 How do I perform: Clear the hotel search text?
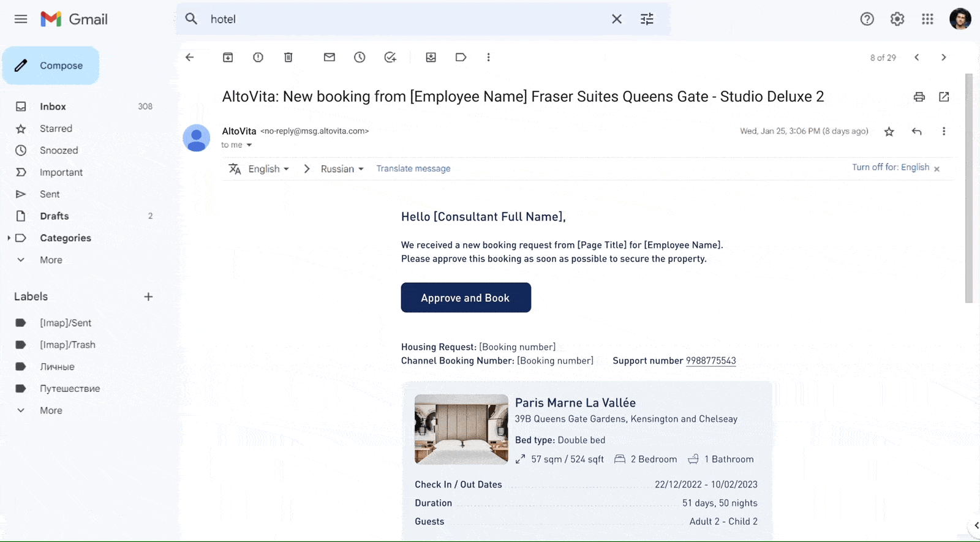coord(617,19)
